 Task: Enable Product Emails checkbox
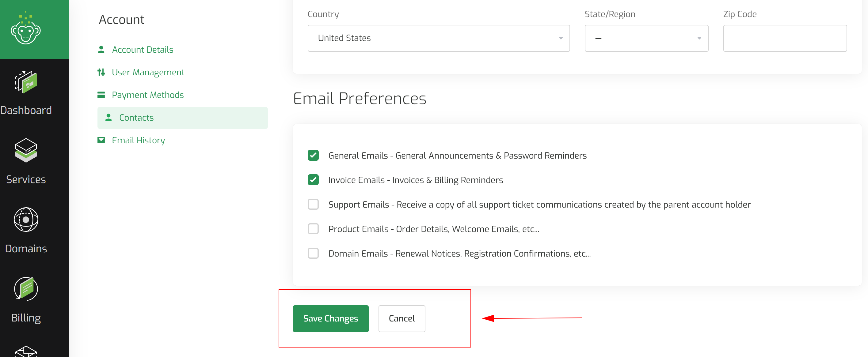313,229
